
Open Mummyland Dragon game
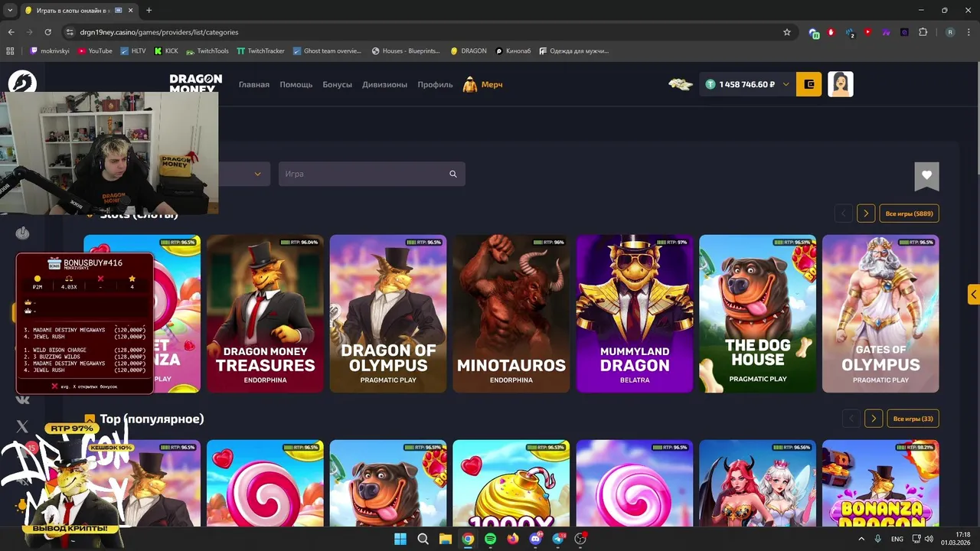pos(635,314)
